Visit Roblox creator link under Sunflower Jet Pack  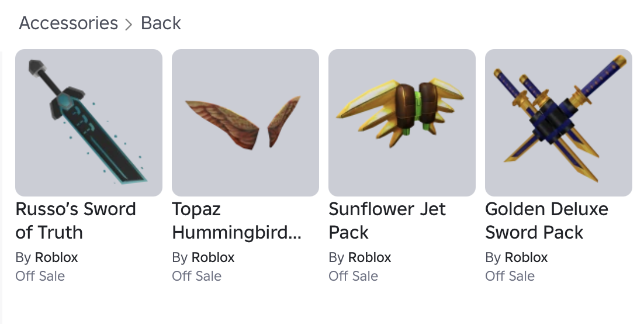tap(370, 257)
